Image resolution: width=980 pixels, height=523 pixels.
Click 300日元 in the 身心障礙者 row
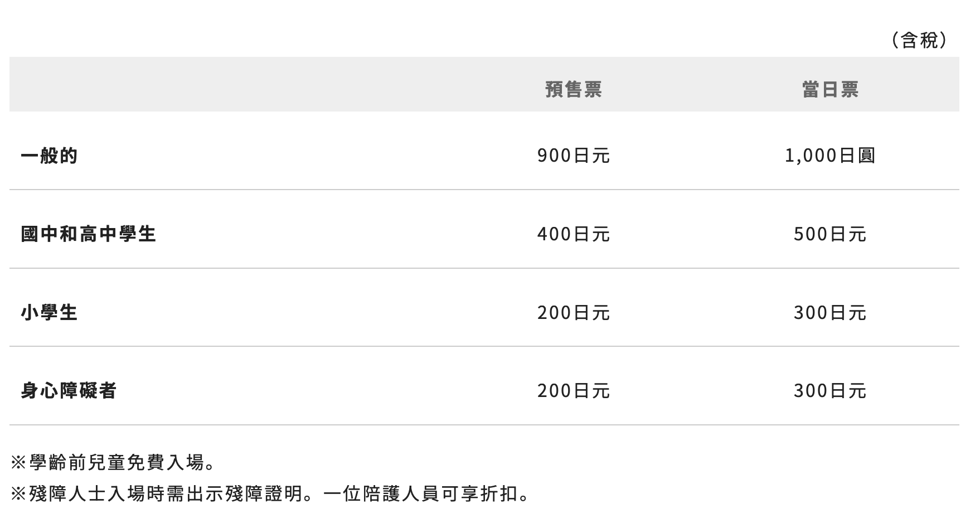[x=830, y=390]
